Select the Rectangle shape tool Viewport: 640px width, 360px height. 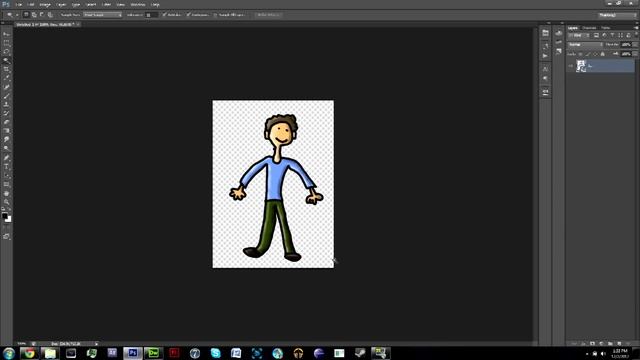pyautogui.click(x=6, y=184)
